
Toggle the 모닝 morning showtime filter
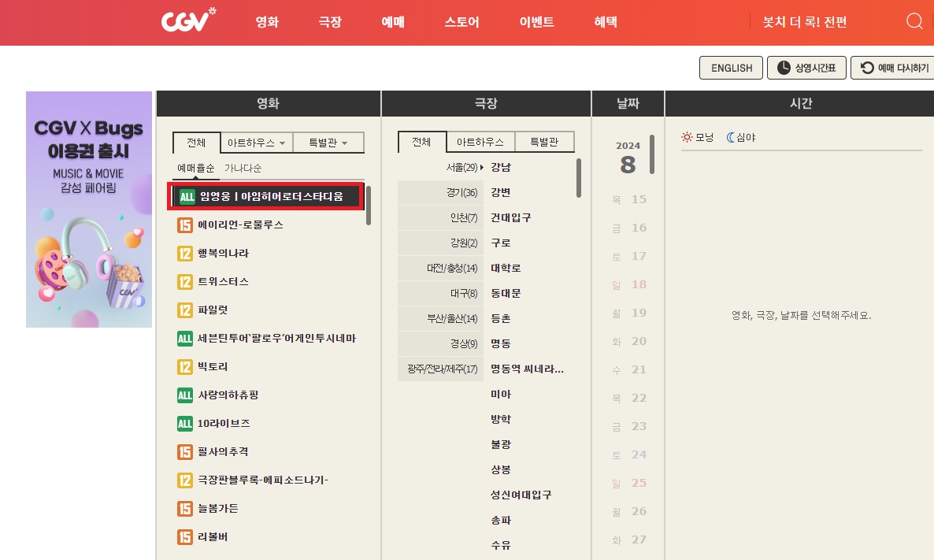[696, 136]
